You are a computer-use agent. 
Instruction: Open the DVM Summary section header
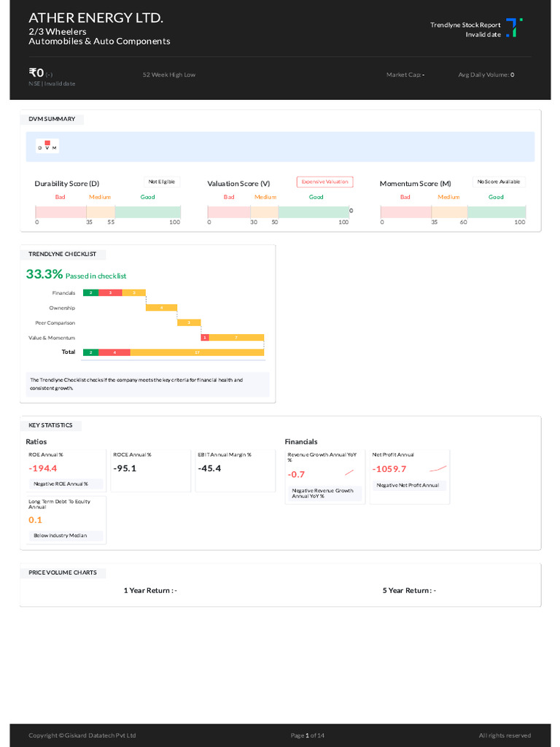click(x=52, y=119)
